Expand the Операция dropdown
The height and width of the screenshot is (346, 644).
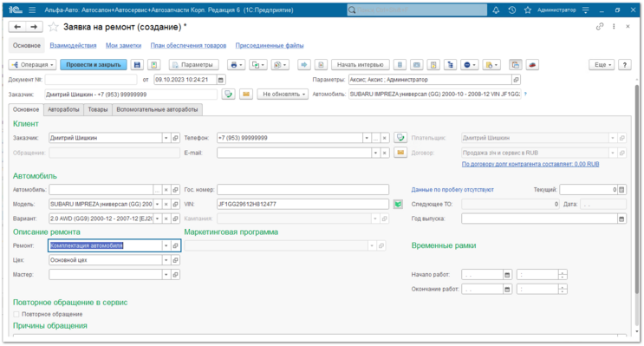(32, 65)
